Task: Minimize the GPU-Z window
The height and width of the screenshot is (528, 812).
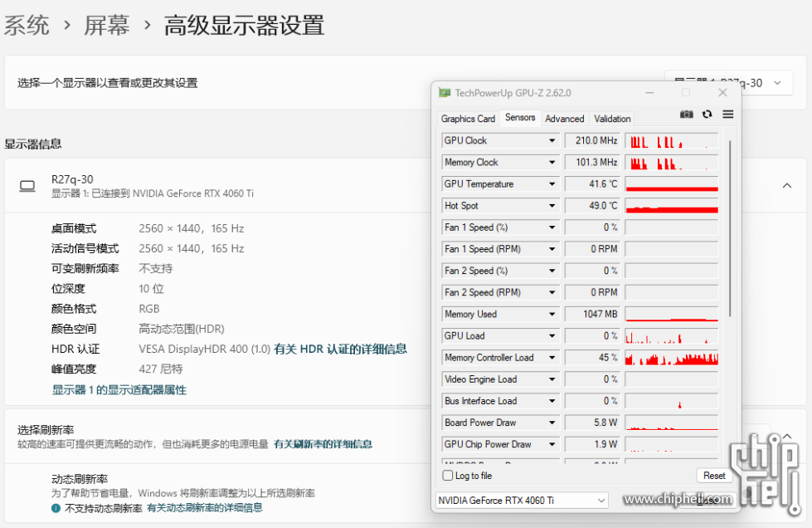Action: (649, 93)
